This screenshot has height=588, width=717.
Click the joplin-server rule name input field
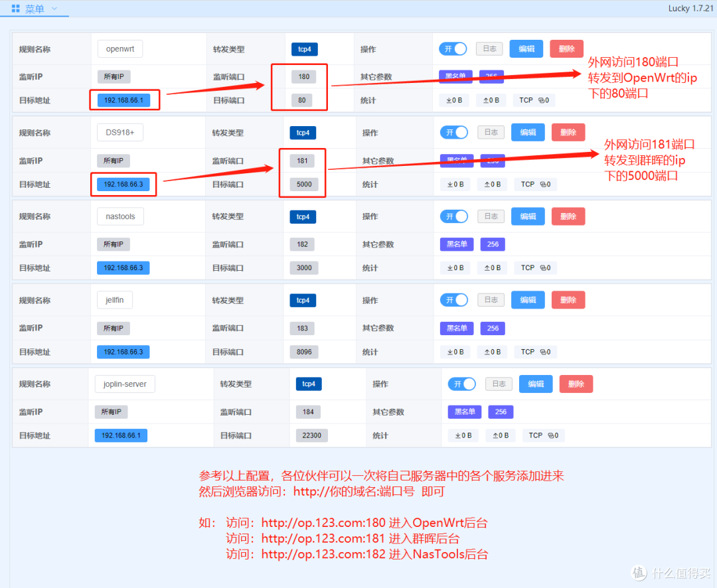124,384
